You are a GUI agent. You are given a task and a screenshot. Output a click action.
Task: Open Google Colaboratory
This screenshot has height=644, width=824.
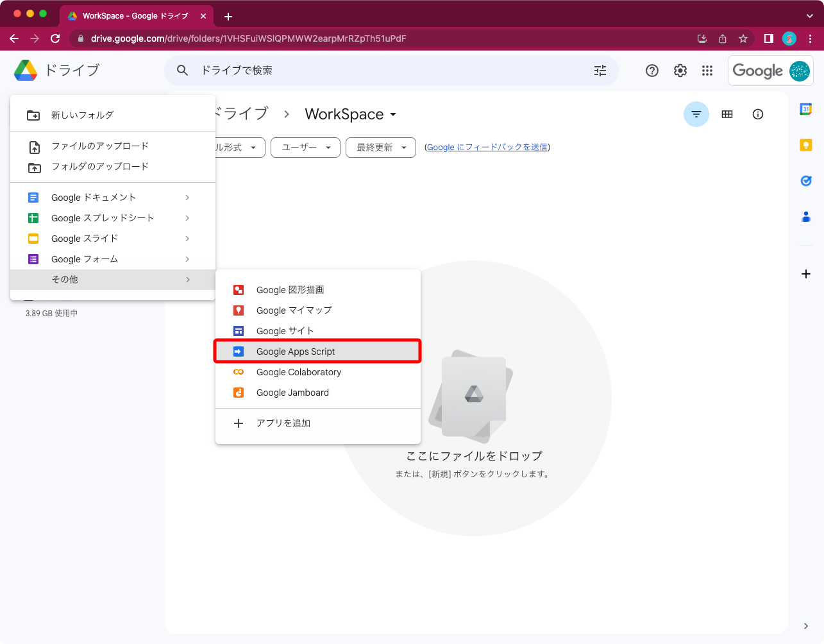[x=298, y=372]
